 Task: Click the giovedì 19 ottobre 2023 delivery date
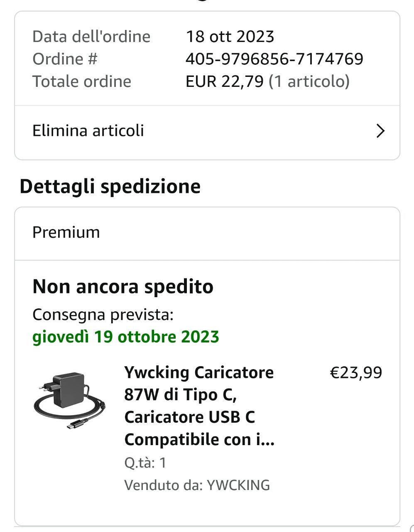click(126, 337)
